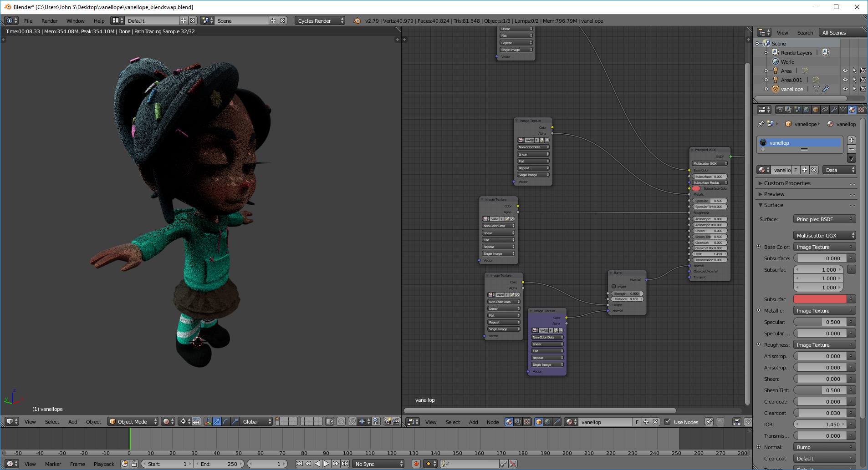Screen dimensions: 868x470
Task: Open the Multiscatter GGX distribution dropdown
Action: pos(825,236)
